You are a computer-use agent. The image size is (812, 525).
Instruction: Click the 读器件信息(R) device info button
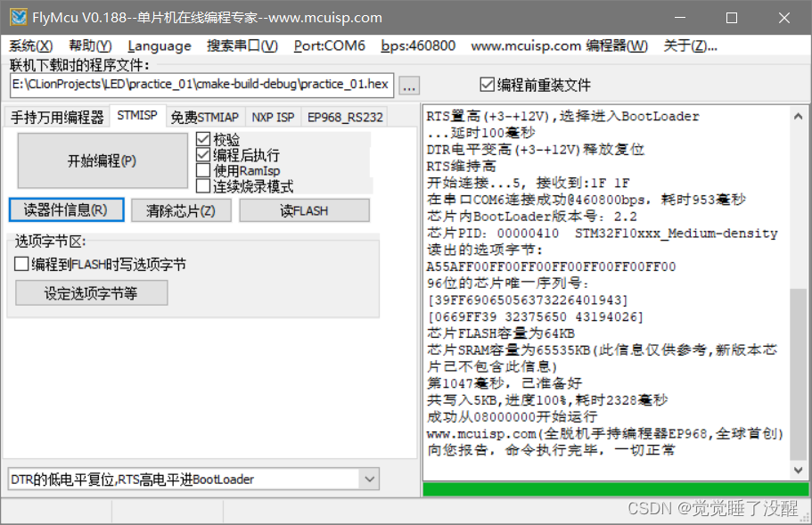66,209
